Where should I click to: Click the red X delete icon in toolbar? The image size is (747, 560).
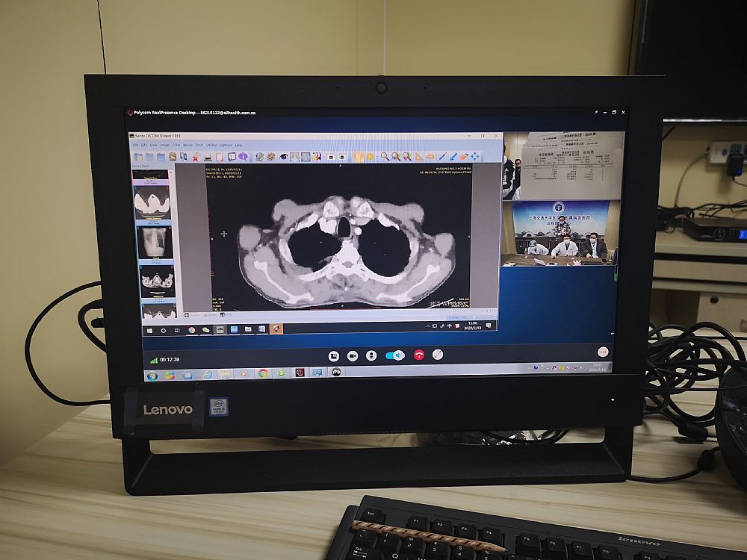(x=196, y=156)
